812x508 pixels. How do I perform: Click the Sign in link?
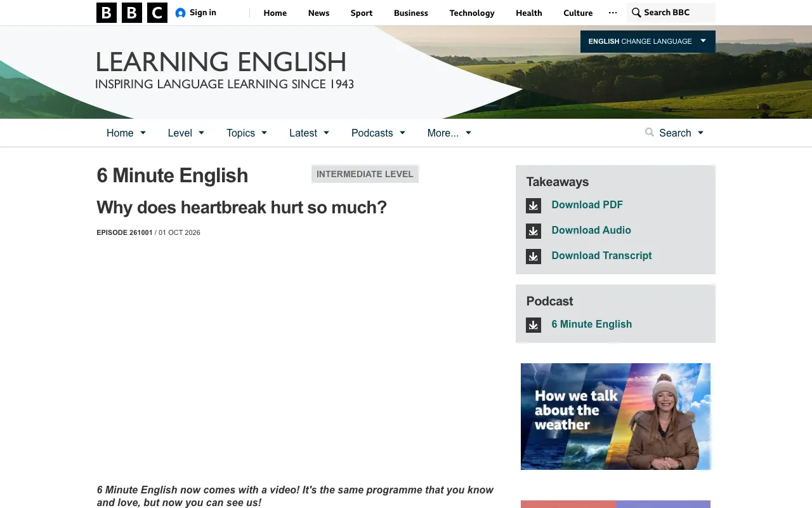[203, 13]
